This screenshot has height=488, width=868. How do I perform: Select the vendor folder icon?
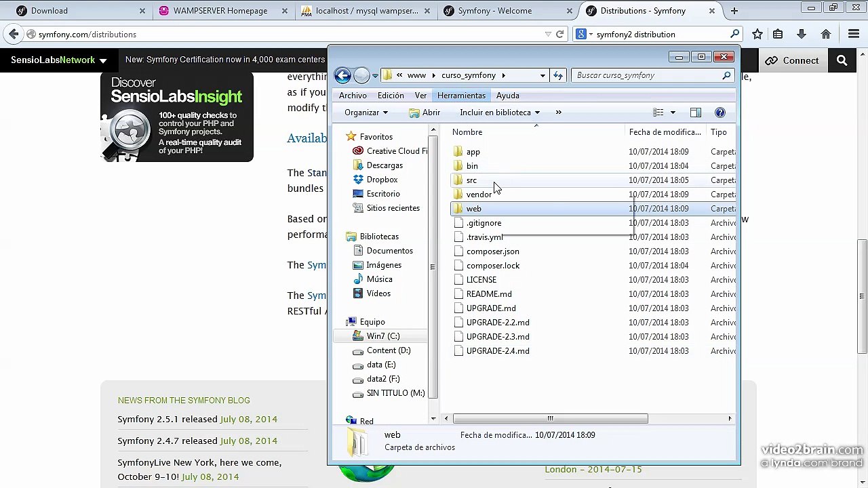pos(458,195)
